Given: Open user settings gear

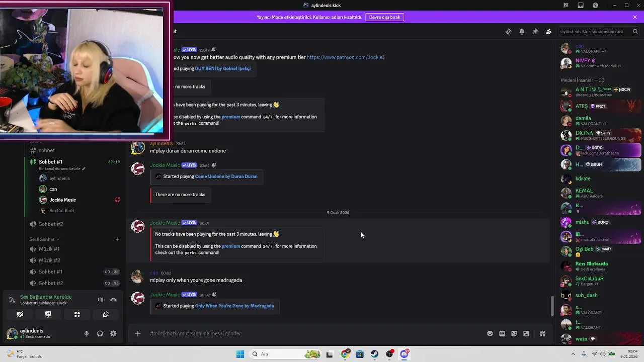Looking at the screenshot, I should point(113,333).
